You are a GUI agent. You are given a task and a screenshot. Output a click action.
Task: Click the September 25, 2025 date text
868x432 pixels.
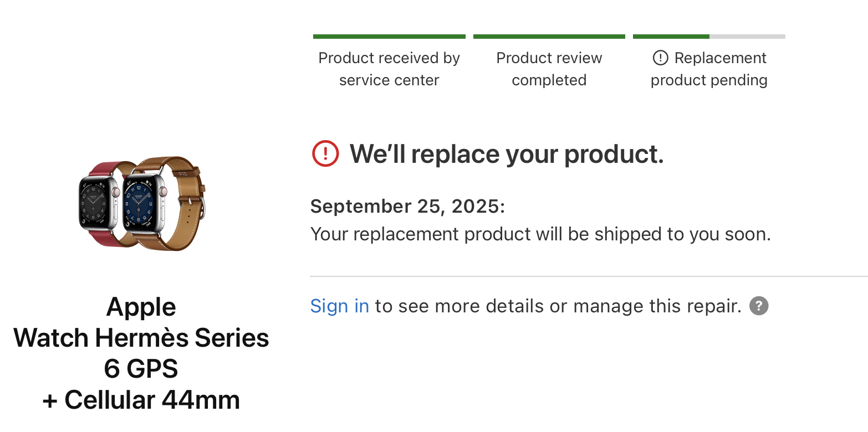click(x=407, y=207)
